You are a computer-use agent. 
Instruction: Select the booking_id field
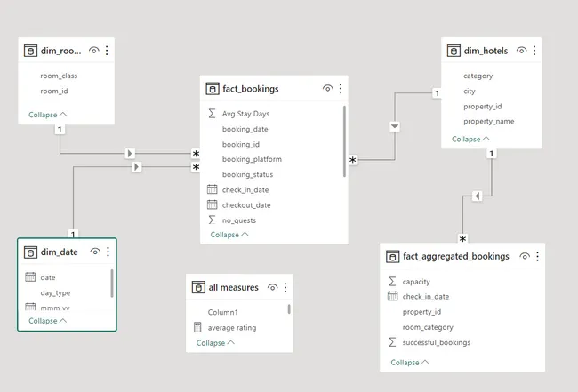tap(241, 144)
